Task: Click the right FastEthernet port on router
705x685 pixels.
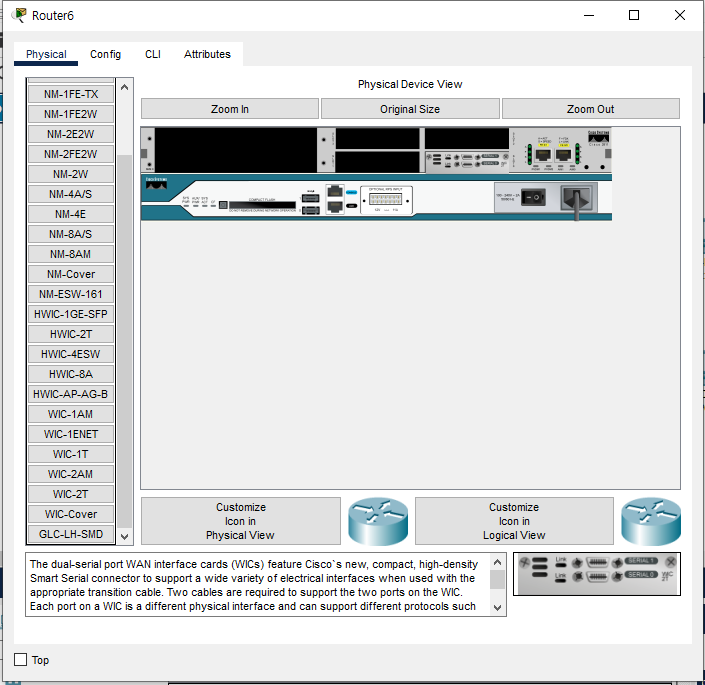Action: [563, 155]
